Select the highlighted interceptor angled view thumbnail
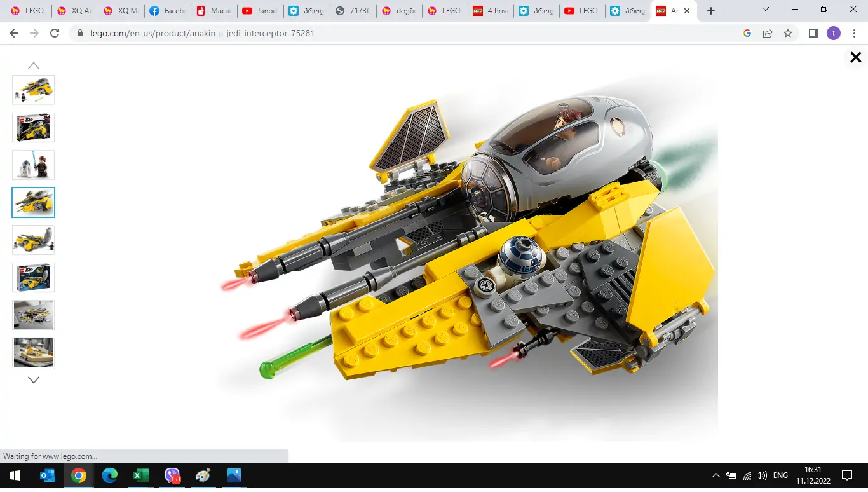The image size is (868, 492). point(34,203)
